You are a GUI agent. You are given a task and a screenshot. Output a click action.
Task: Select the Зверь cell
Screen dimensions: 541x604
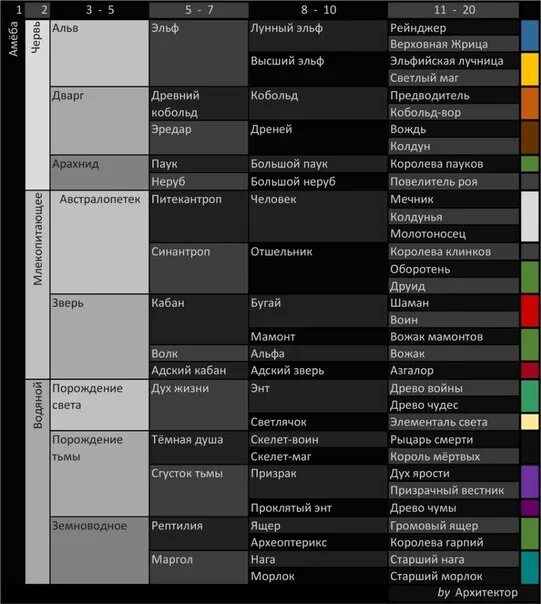tap(99, 336)
